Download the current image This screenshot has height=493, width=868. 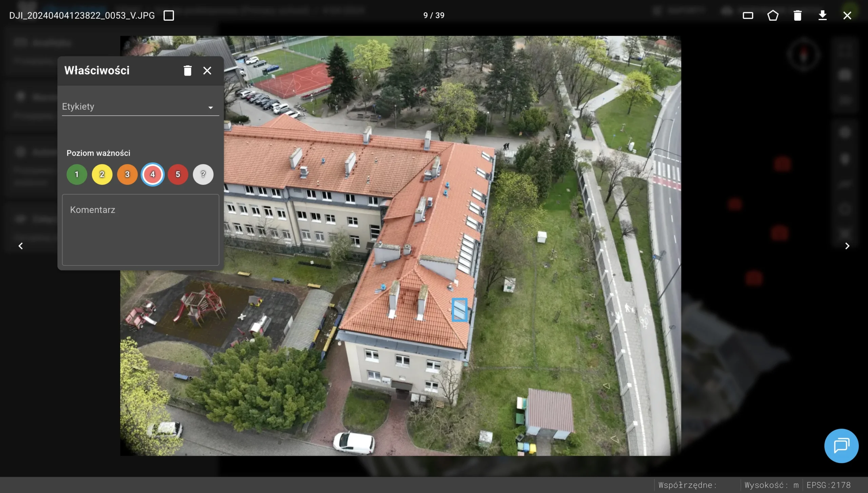point(822,16)
